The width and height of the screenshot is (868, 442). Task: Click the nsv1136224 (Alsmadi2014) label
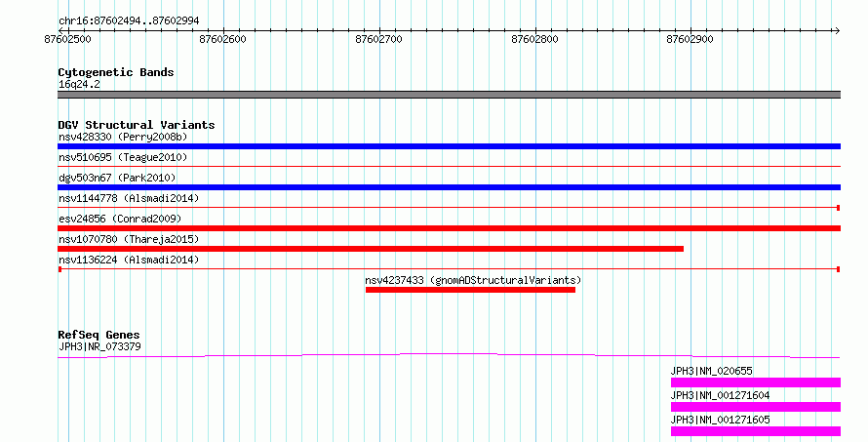[129, 260]
